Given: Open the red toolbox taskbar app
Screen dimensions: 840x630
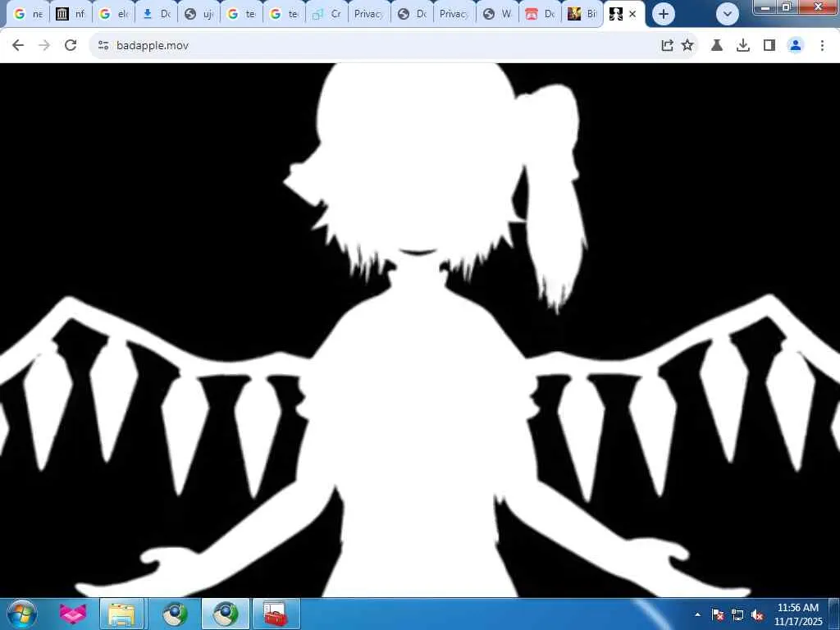Looking at the screenshot, I should [x=276, y=614].
